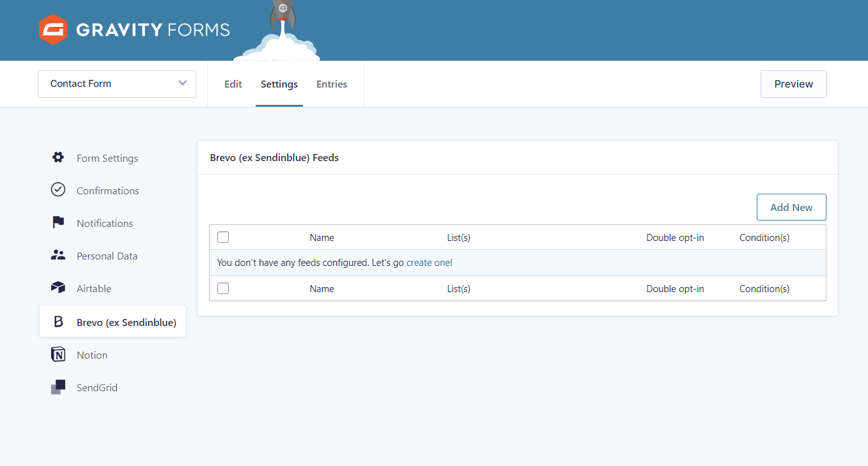Click the Double opt-in column header
This screenshot has width=868, height=466.
[x=675, y=237]
